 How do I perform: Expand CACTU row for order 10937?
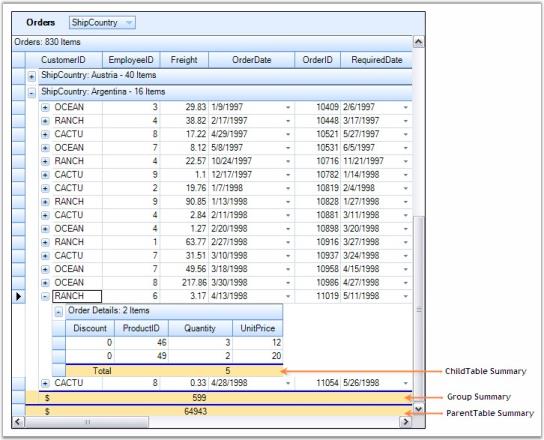pyautogui.click(x=45, y=256)
